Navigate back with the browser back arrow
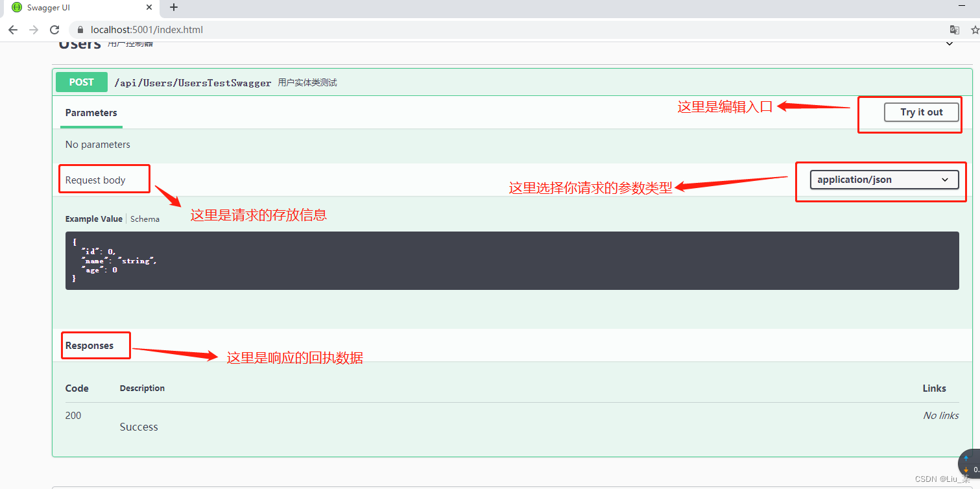This screenshot has width=980, height=489. pyautogui.click(x=12, y=29)
